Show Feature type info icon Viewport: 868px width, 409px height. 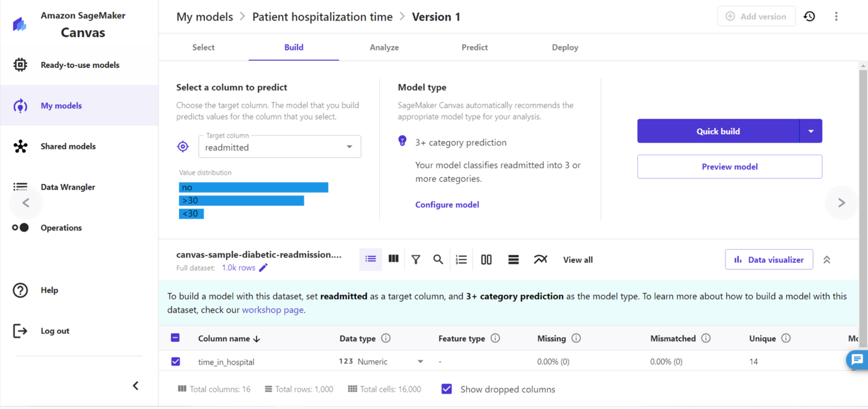pos(495,338)
